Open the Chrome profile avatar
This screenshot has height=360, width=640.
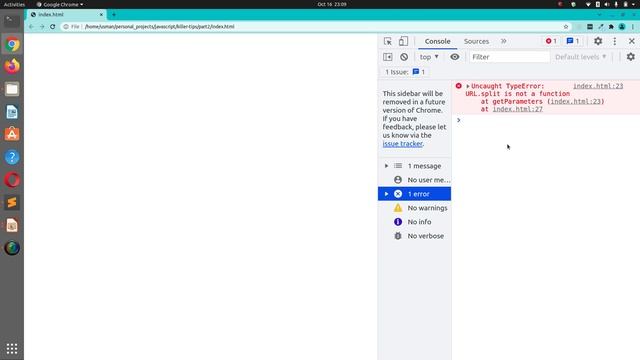[x=622, y=27]
